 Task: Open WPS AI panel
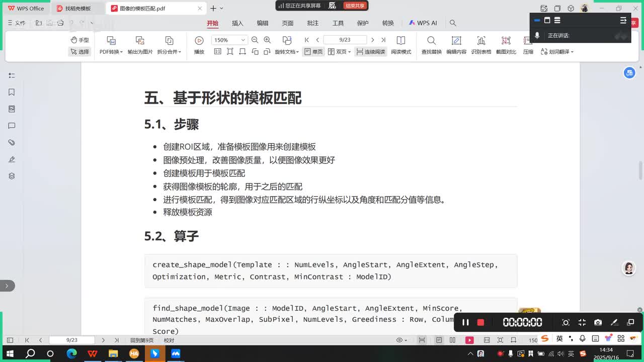[x=423, y=23]
